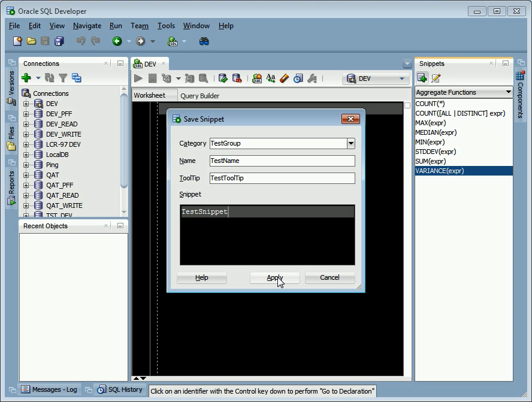Open SQL History from worksheet toolbar
The height and width of the screenshot is (402, 532).
298,78
